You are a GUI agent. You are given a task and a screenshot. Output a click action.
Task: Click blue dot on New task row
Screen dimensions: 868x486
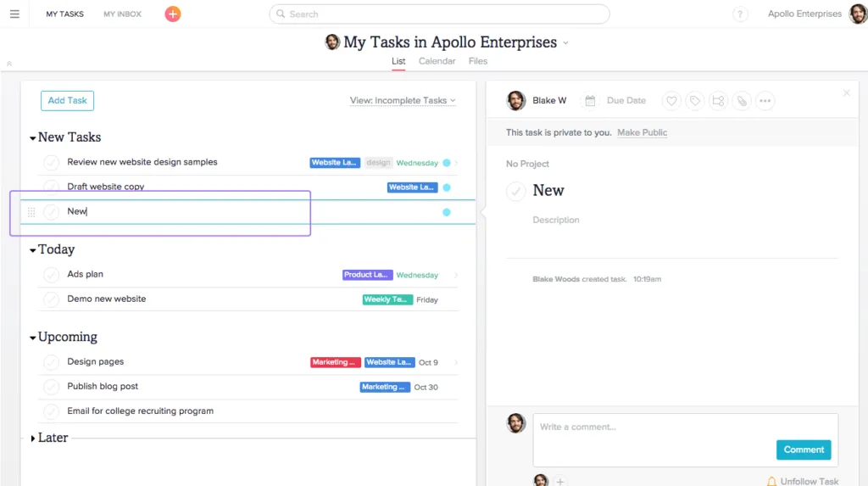(x=447, y=212)
